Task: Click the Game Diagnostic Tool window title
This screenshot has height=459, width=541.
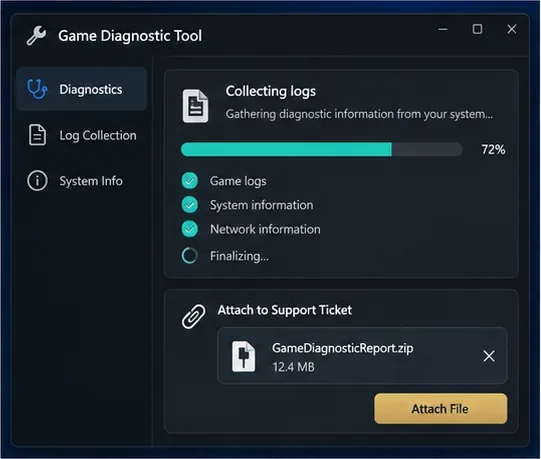Action: [x=130, y=36]
